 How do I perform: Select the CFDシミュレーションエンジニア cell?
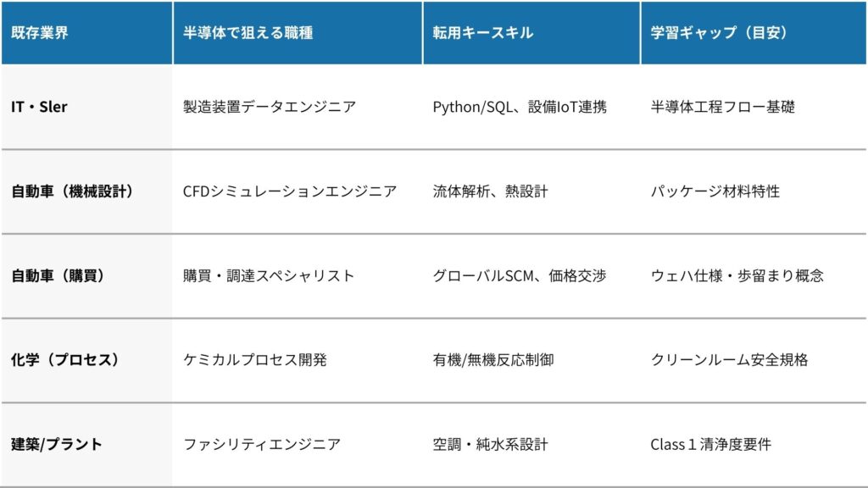pyautogui.click(x=290, y=191)
